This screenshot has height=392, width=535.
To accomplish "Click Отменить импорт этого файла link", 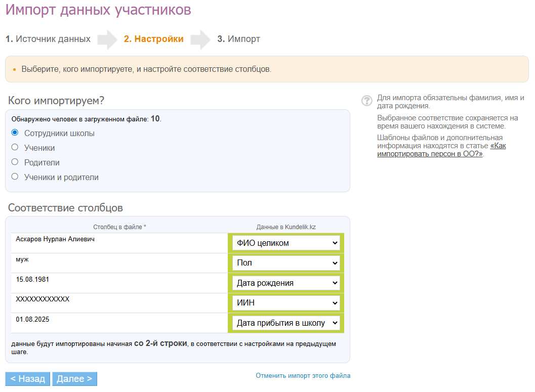I will point(303,376).
